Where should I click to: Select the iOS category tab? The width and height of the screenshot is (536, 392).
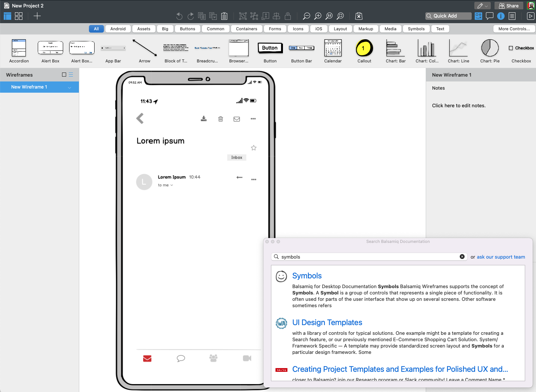[318, 29]
